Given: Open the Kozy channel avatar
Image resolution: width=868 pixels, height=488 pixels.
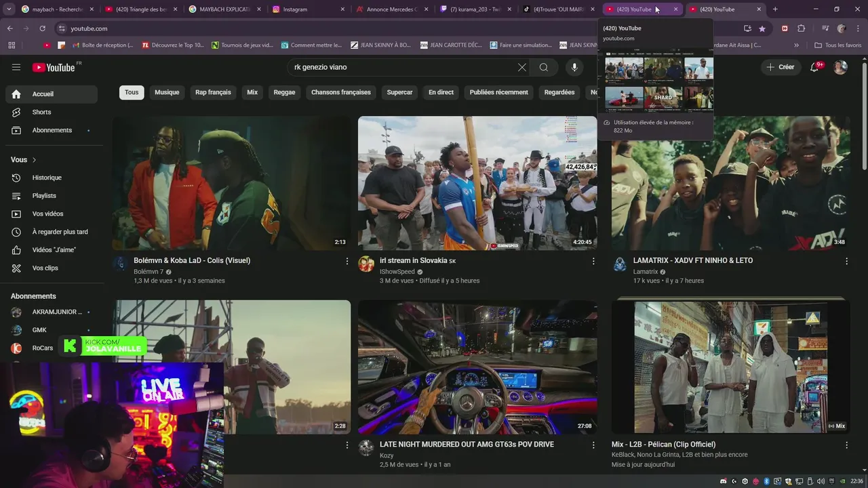Looking at the screenshot, I should pyautogui.click(x=366, y=448).
